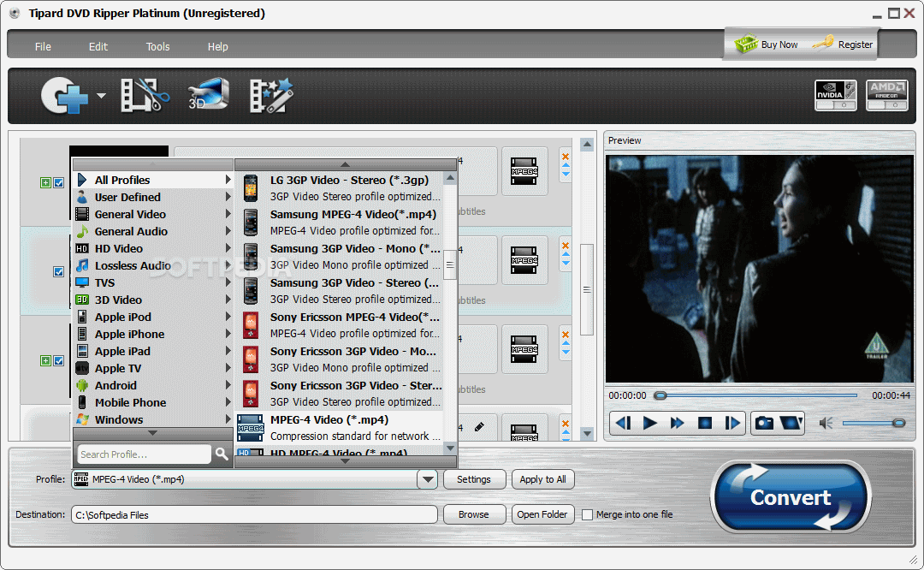Choose Sony Ericsson 3GP Video - Ster... profile

pos(339,393)
